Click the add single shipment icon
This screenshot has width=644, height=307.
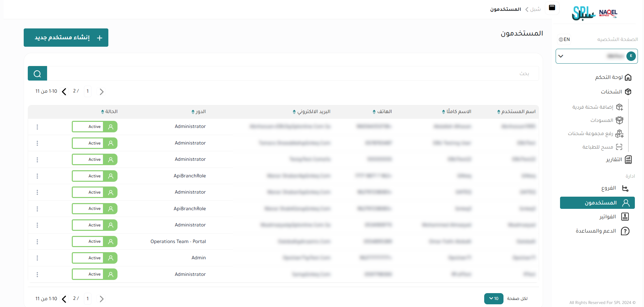619,107
